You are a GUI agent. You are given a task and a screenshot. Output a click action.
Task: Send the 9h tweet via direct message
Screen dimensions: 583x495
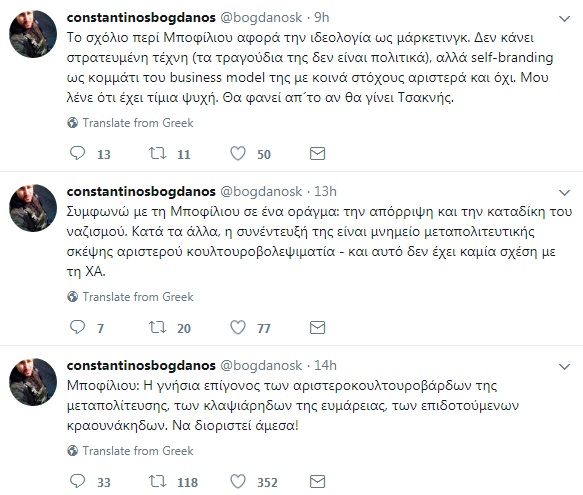click(x=318, y=154)
